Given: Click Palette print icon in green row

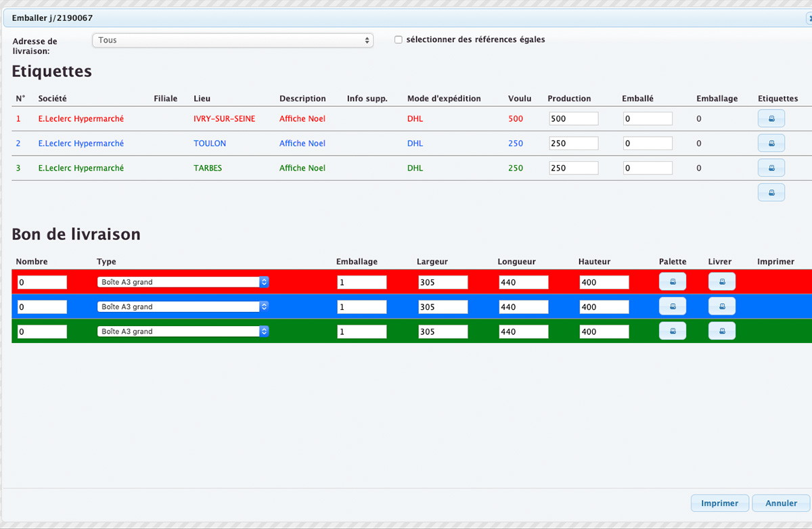Looking at the screenshot, I should pyautogui.click(x=672, y=331).
